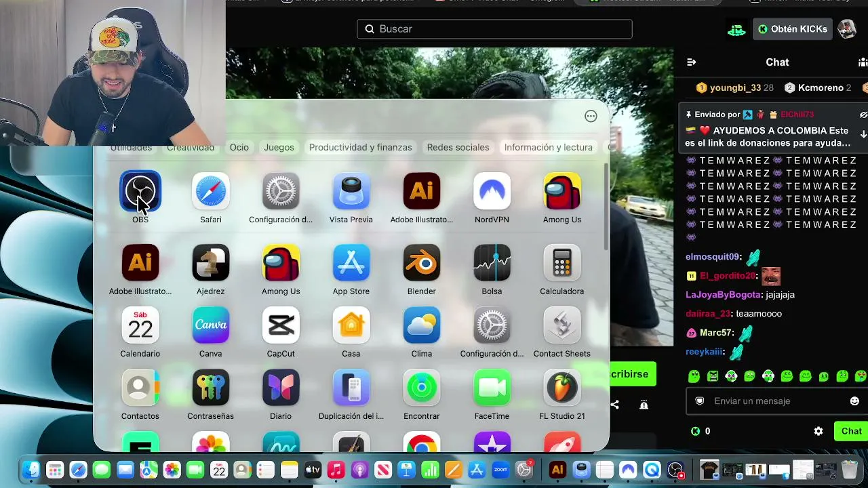
Task: Expand the pinned donation message
Action: tap(863, 134)
